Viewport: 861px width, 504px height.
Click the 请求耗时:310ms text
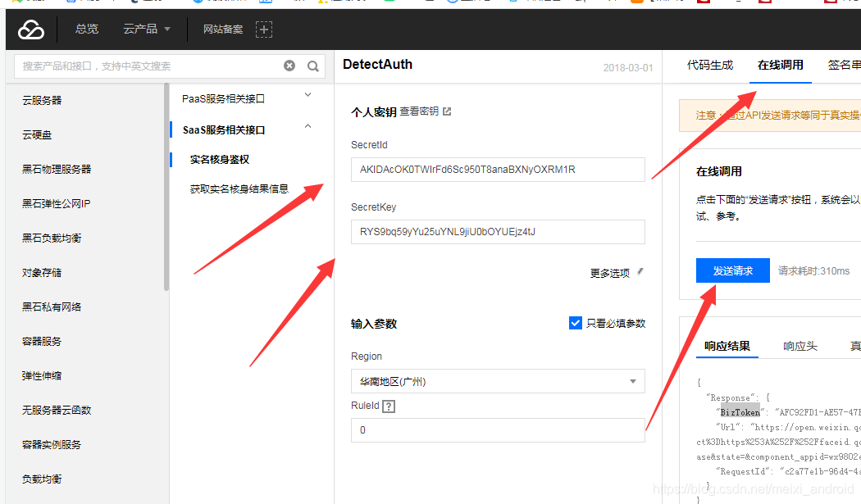813,270
